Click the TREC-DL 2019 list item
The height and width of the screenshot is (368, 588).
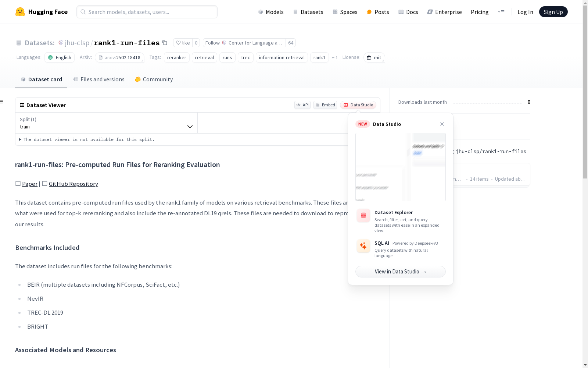[x=45, y=312]
